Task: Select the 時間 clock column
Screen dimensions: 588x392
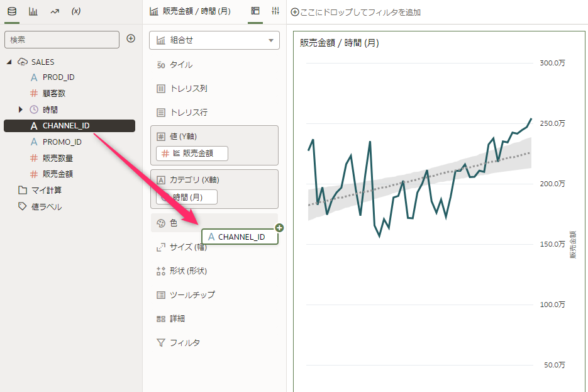Action: tap(50, 109)
